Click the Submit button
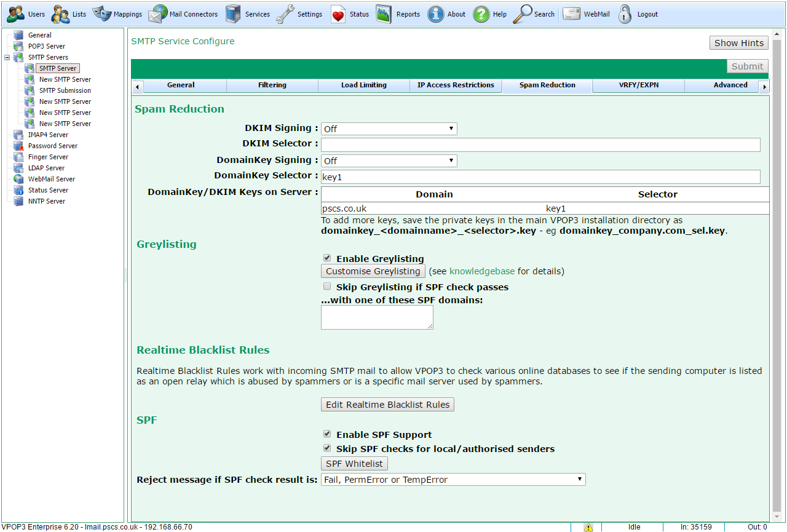The image size is (787, 532). (x=747, y=66)
